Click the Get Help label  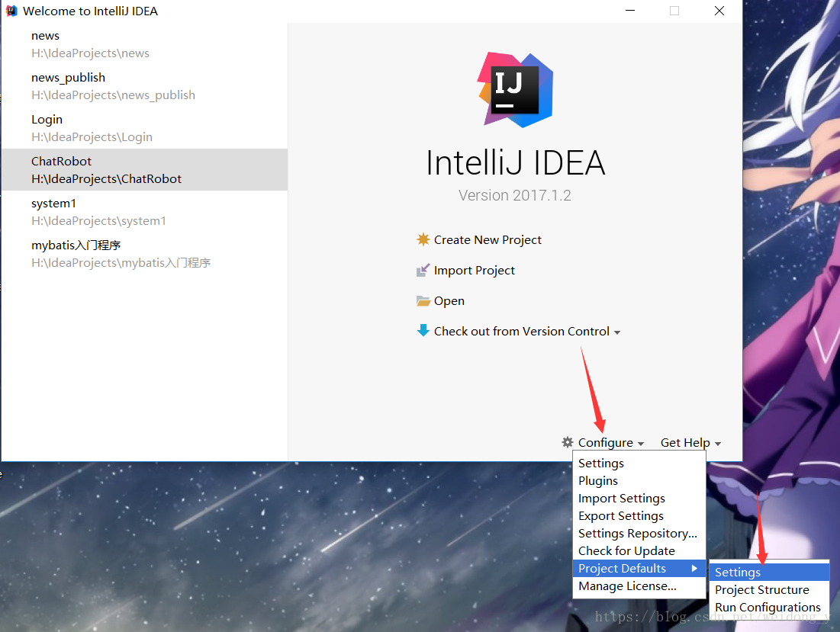coord(685,443)
